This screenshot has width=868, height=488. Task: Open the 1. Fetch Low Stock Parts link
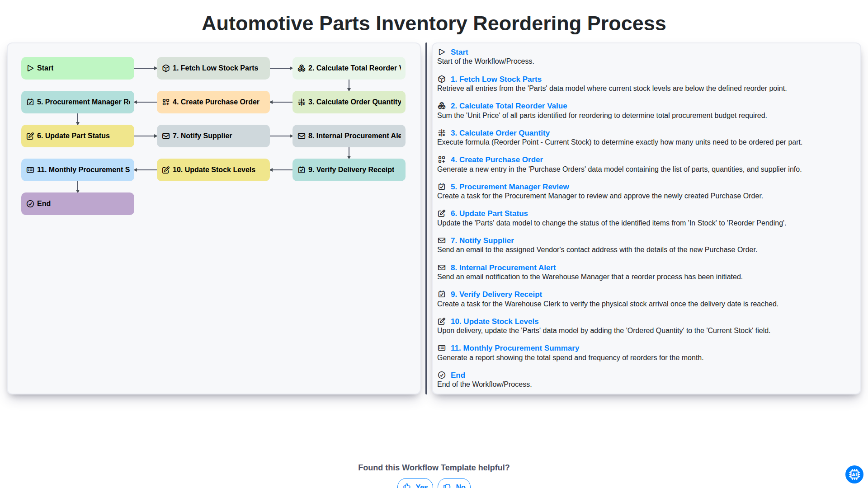pos(496,79)
